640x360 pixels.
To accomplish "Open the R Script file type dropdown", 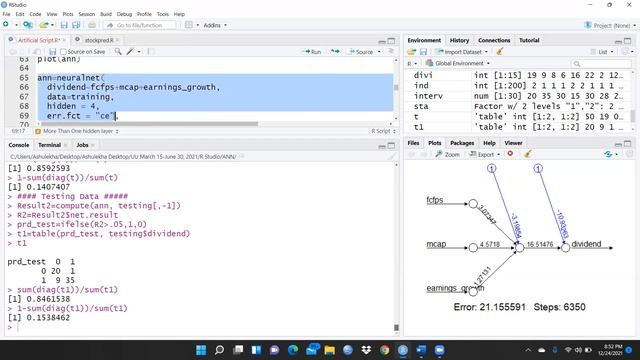I will [x=383, y=131].
